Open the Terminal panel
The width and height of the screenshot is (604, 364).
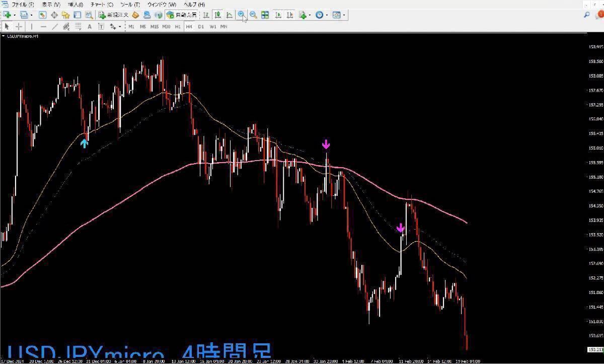pos(77,15)
